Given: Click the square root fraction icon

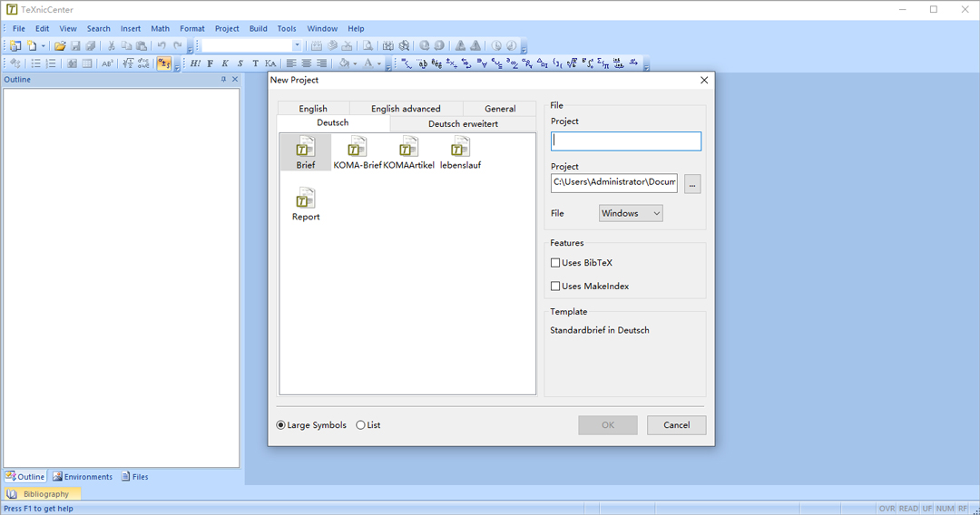Looking at the screenshot, I should tap(128, 63).
